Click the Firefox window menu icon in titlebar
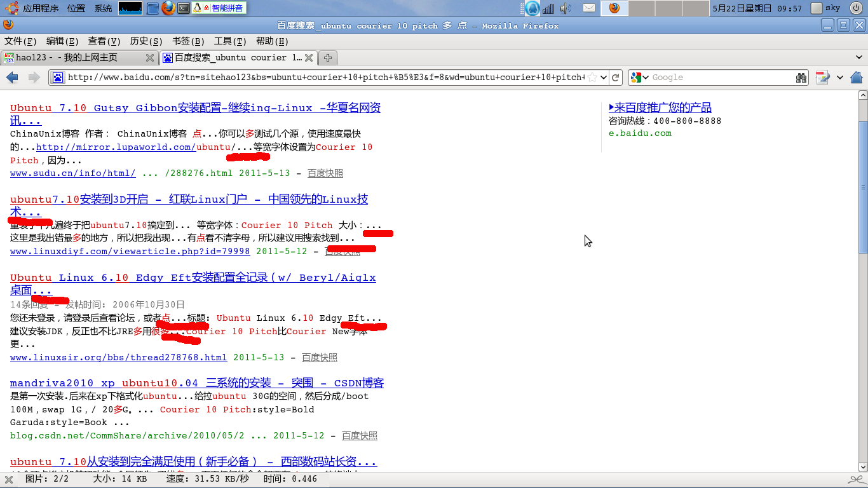 pos(8,25)
